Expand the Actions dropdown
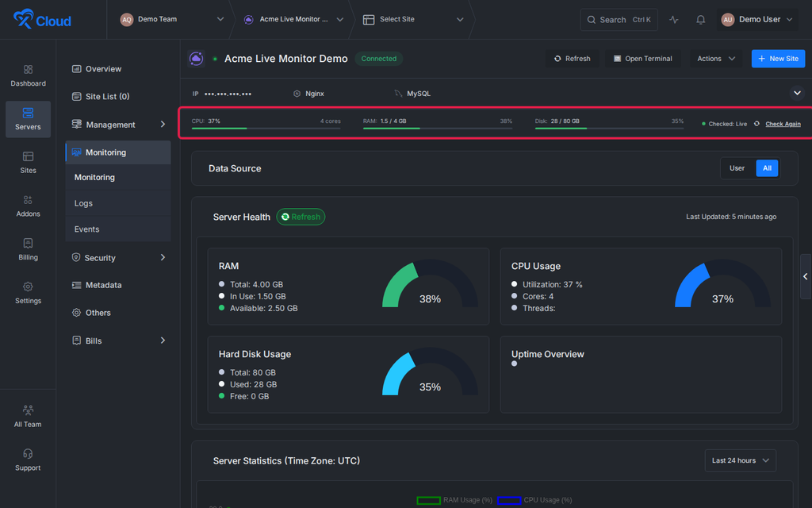Image resolution: width=812 pixels, height=508 pixels. pyautogui.click(x=716, y=59)
